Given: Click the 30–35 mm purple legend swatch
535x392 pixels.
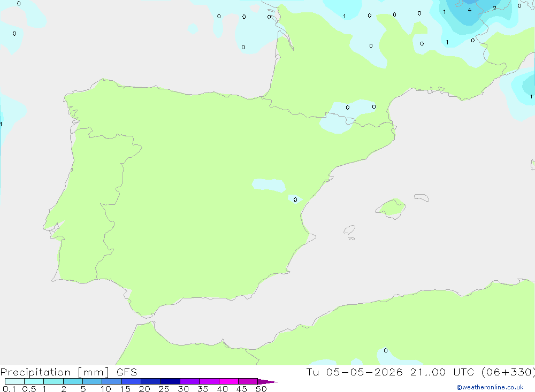Looking at the screenshot, I should click(190, 381).
